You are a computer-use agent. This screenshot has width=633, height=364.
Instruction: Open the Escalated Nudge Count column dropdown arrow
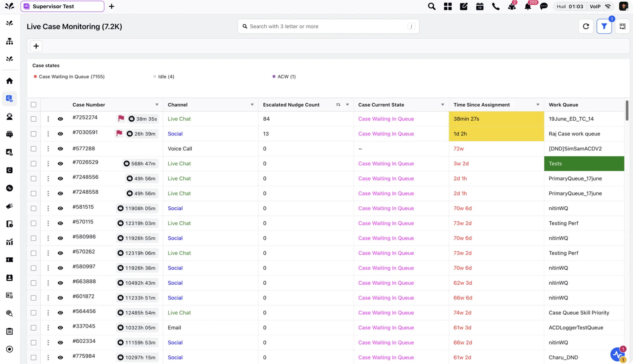[x=347, y=105]
